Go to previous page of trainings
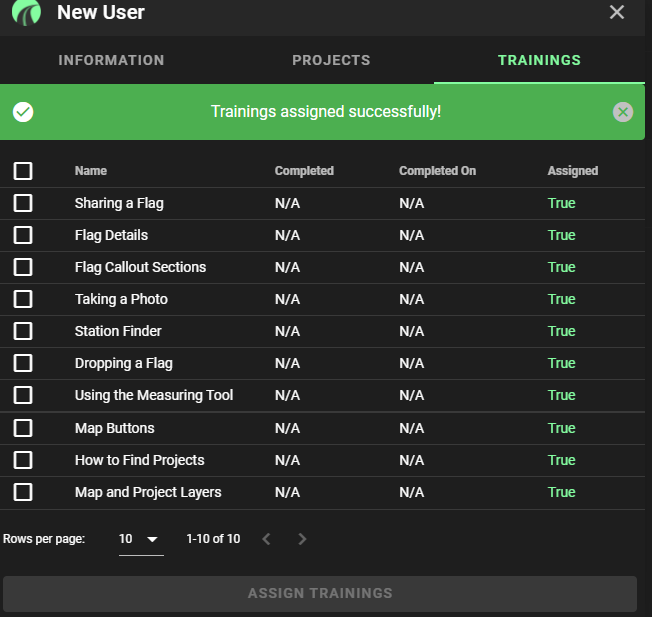Screen dimensions: 652x617 click(x=267, y=539)
